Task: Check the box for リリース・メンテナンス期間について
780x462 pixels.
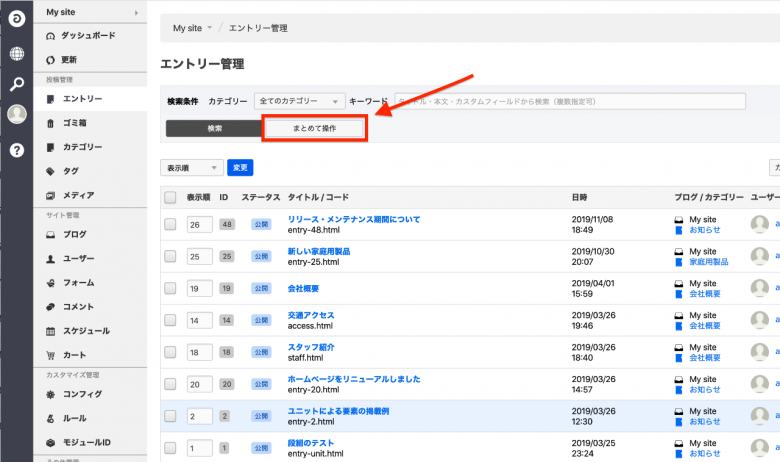Action: (x=170, y=224)
